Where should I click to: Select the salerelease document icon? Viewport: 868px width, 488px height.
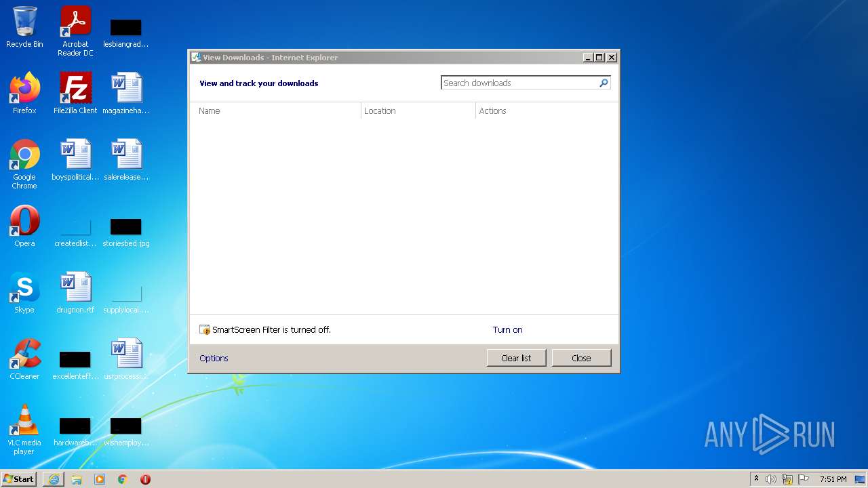(126, 160)
